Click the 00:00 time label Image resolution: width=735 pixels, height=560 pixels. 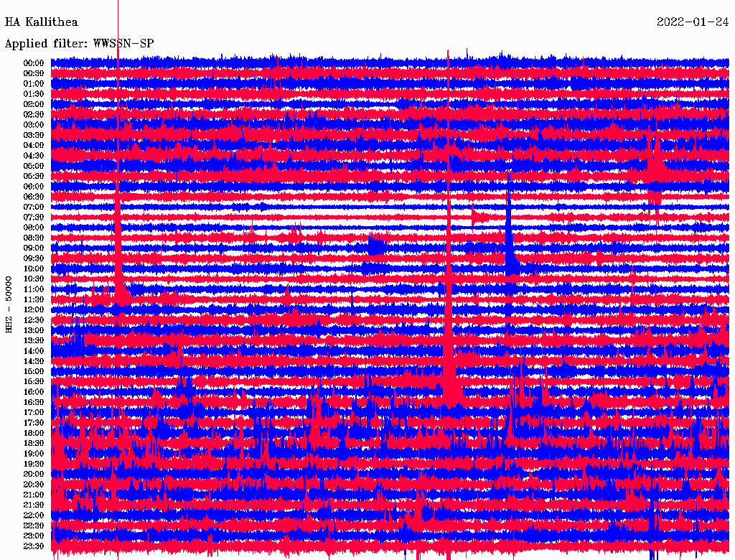(33, 63)
